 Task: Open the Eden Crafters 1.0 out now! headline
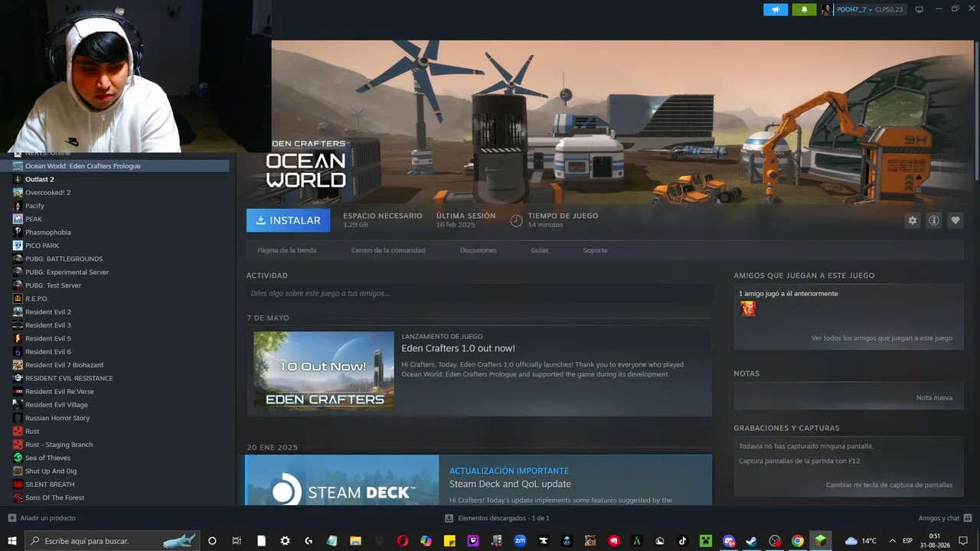458,348
